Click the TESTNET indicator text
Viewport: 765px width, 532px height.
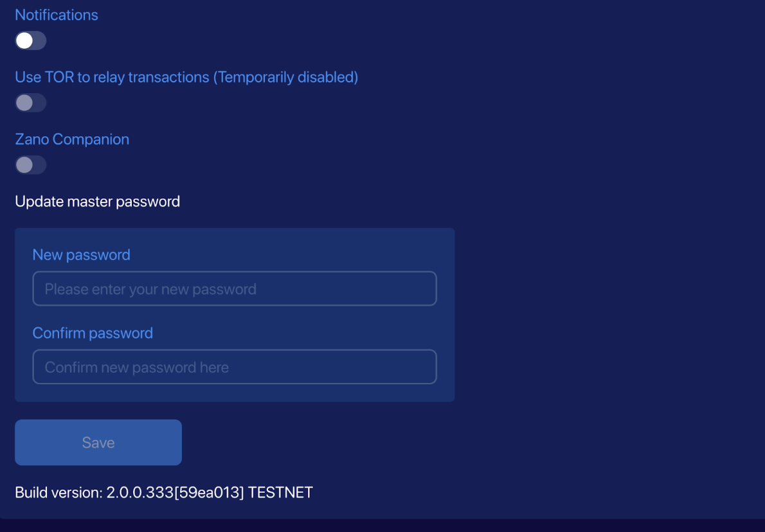(x=280, y=493)
